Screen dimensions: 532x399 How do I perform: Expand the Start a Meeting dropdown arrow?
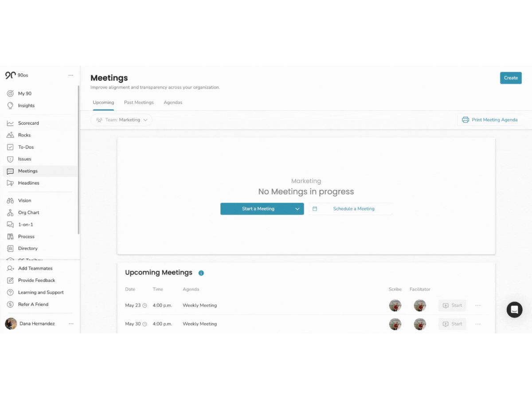297,209
